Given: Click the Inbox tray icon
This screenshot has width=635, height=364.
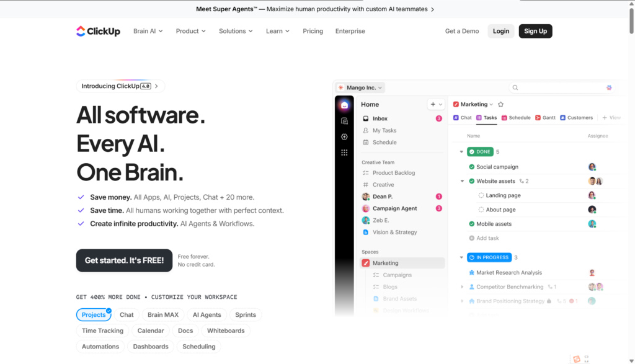Looking at the screenshot, I should [366, 118].
